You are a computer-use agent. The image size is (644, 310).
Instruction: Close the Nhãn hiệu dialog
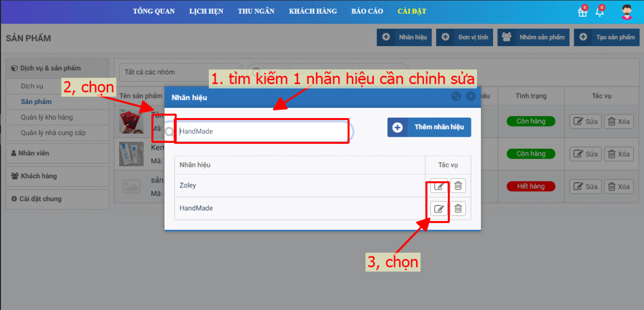470,97
